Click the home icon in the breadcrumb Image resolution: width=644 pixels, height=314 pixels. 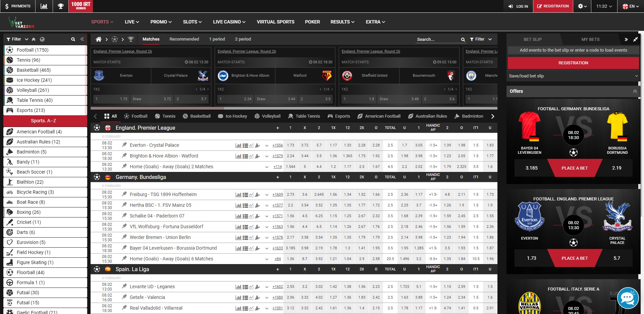(99, 39)
